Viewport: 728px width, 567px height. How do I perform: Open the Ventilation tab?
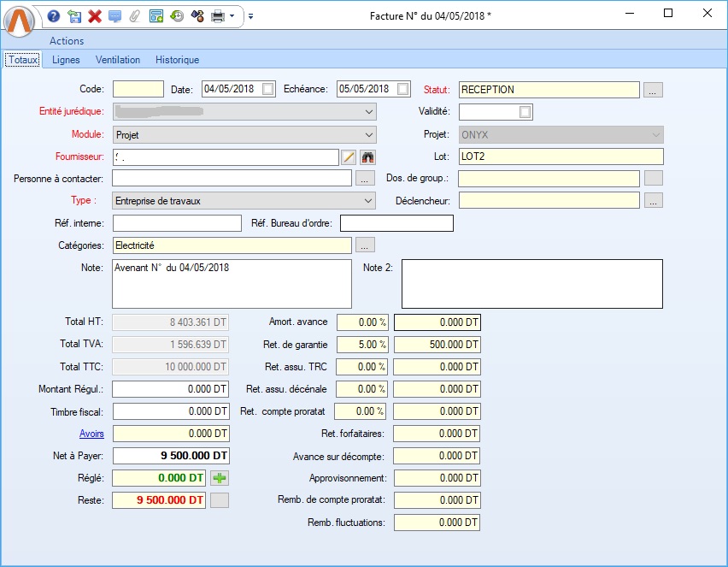[x=118, y=60]
